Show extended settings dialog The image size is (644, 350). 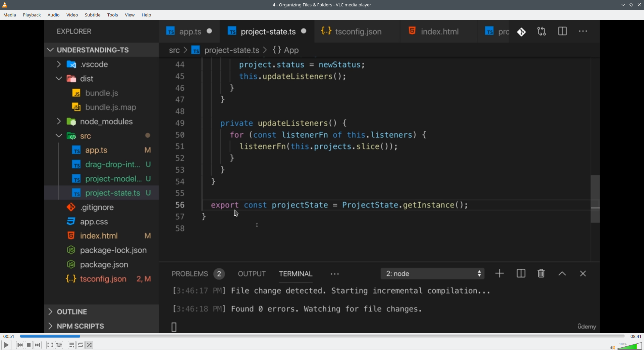(59, 345)
